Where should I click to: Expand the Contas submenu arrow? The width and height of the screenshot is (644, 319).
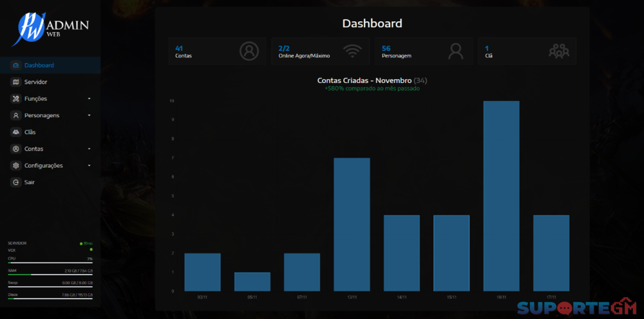pyautogui.click(x=89, y=149)
